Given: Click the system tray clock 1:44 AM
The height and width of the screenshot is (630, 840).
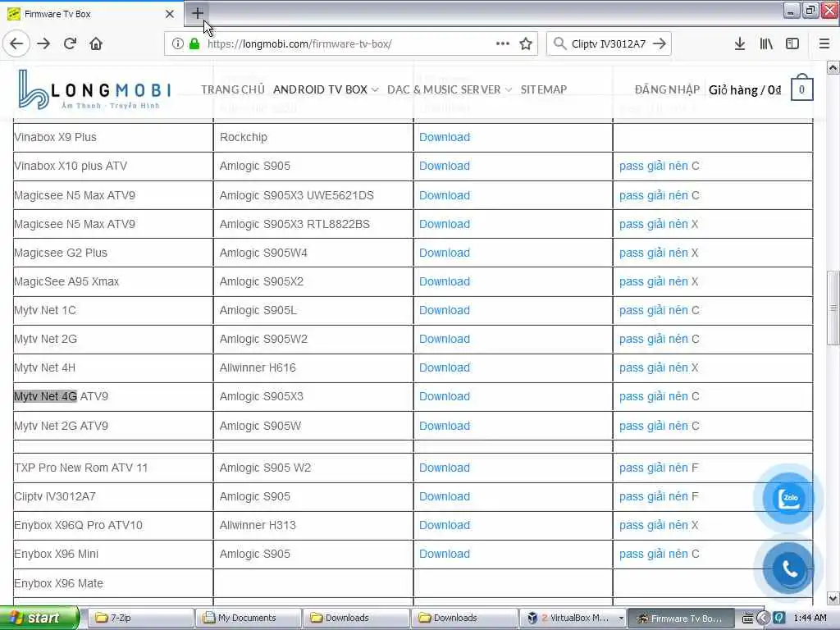Looking at the screenshot, I should pyautogui.click(x=810, y=619).
